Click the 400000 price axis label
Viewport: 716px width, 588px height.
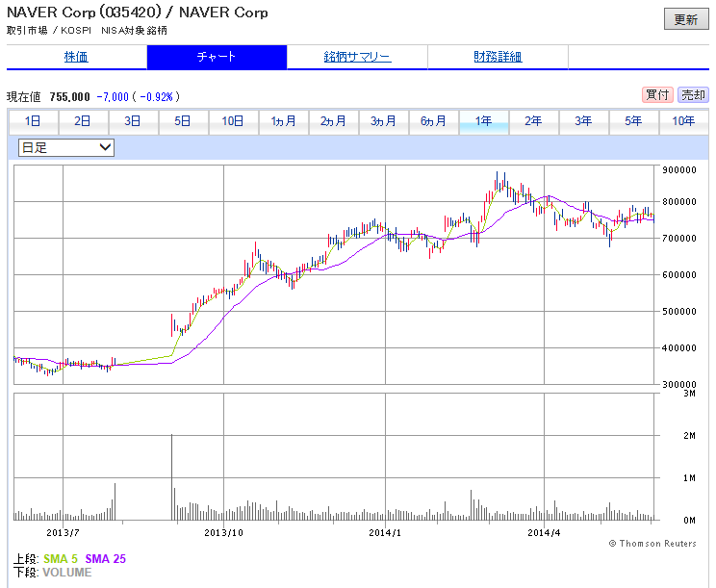[x=679, y=347]
